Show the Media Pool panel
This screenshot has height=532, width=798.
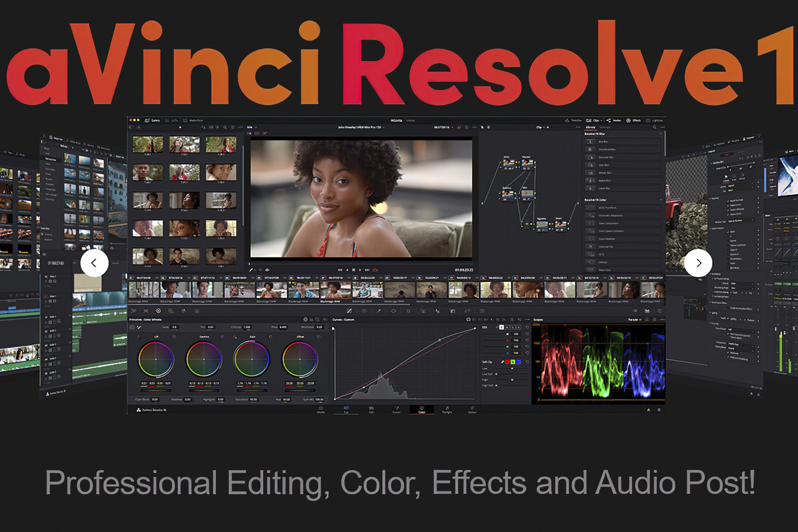[x=193, y=120]
